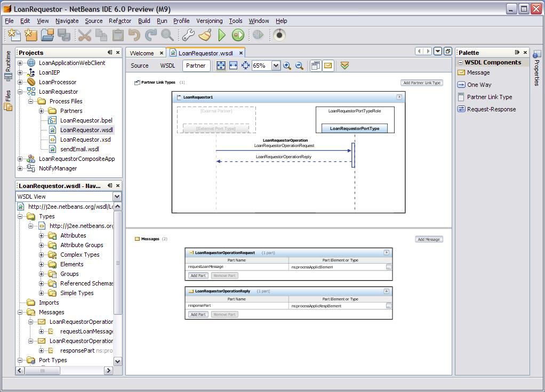Click the LoanRequestorPortType box in diagram
The image size is (545, 392).
[355, 128]
